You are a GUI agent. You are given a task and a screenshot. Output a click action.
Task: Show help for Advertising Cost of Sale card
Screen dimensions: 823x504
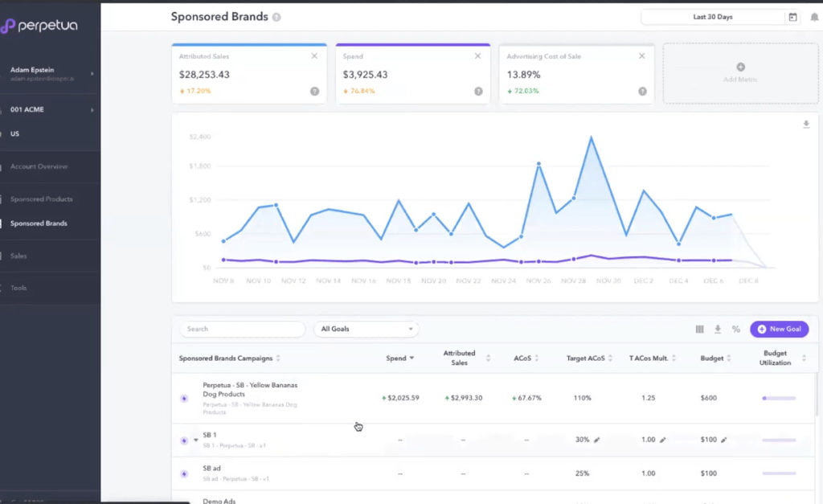[642, 92]
